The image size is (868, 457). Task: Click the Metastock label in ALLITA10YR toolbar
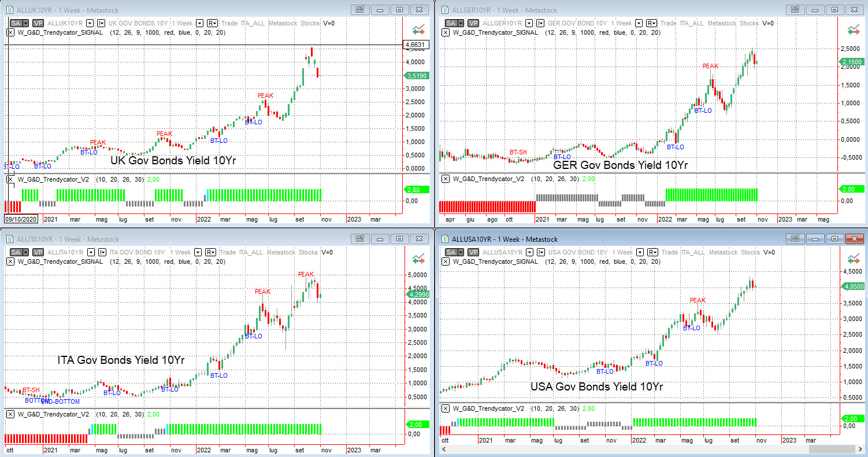[x=289, y=252]
